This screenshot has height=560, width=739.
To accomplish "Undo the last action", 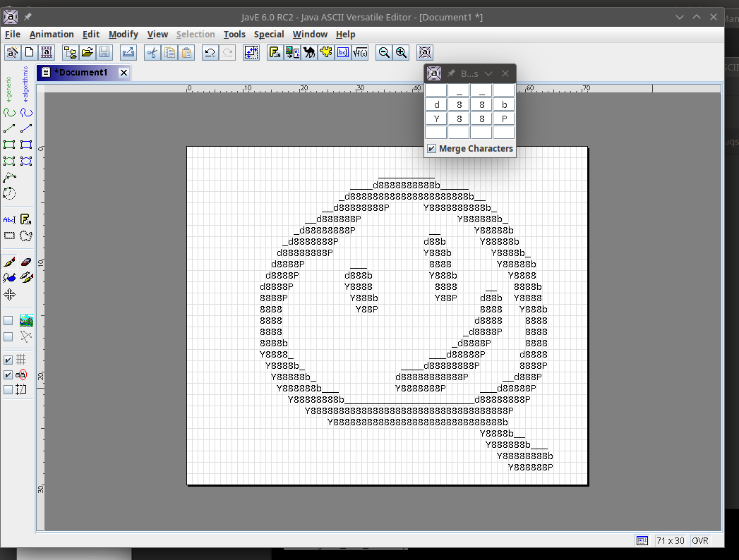I will tap(210, 52).
